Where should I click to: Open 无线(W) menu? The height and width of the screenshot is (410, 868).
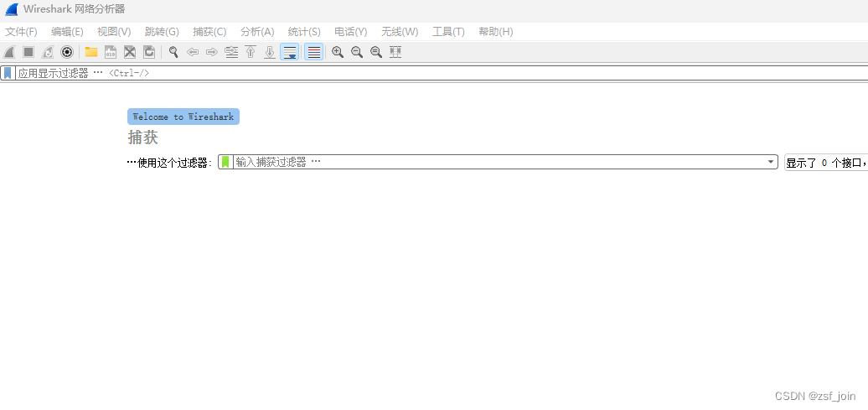(400, 32)
